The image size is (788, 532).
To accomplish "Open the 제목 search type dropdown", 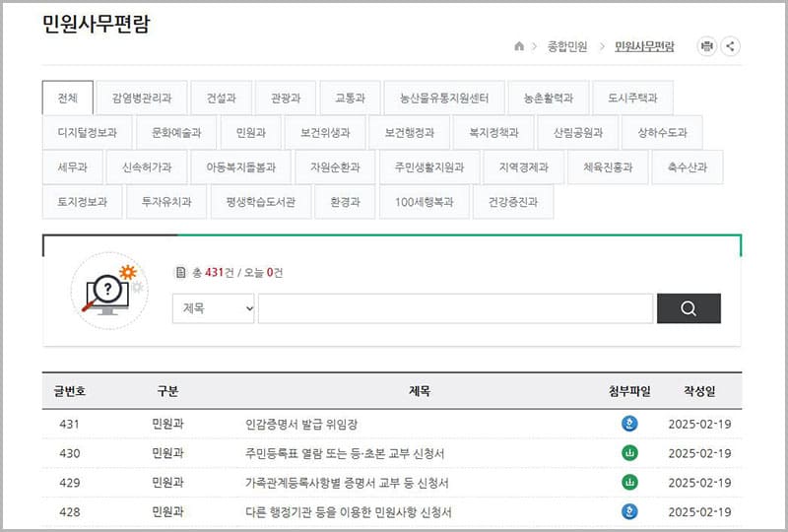I will point(214,308).
